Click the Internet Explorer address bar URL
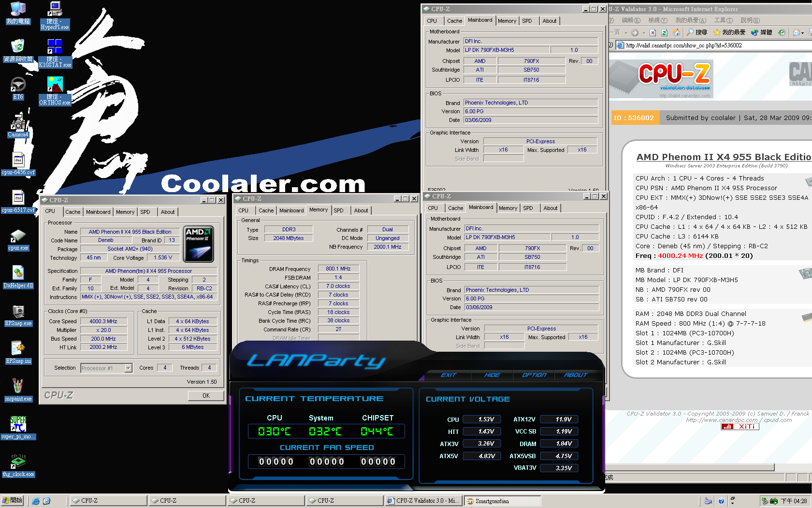The height and width of the screenshot is (508, 812). click(683, 45)
